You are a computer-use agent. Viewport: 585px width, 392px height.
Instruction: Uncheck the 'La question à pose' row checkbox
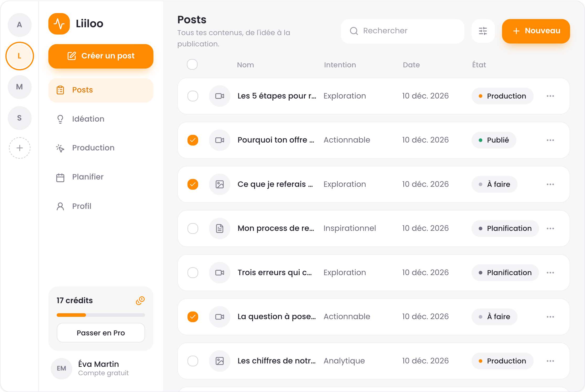(193, 317)
